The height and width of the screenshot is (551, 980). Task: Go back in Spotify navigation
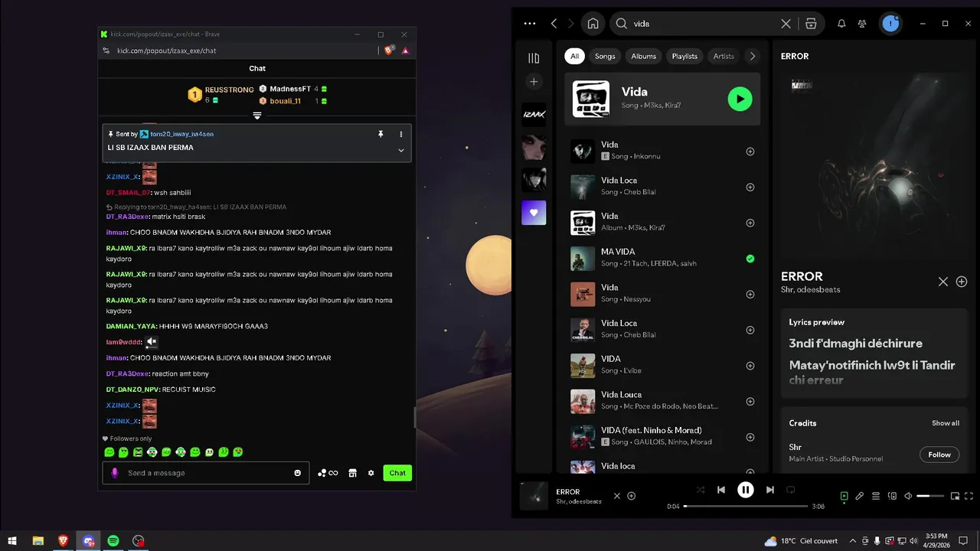click(554, 24)
